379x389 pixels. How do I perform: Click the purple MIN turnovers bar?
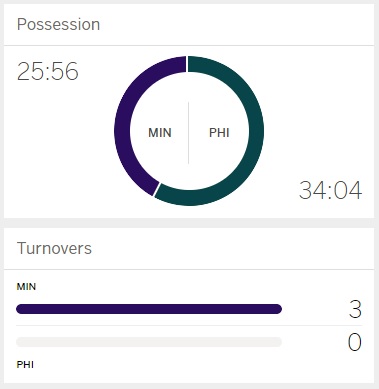149,309
